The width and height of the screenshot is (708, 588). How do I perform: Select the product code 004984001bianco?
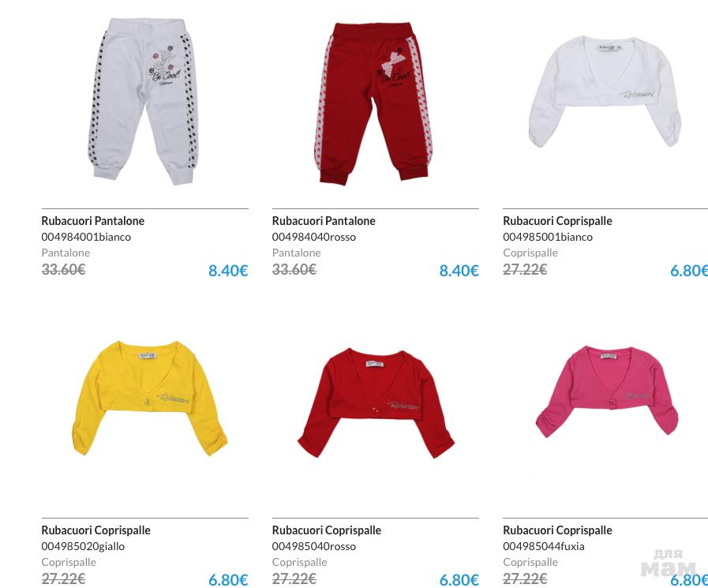[x=86, y=237]
